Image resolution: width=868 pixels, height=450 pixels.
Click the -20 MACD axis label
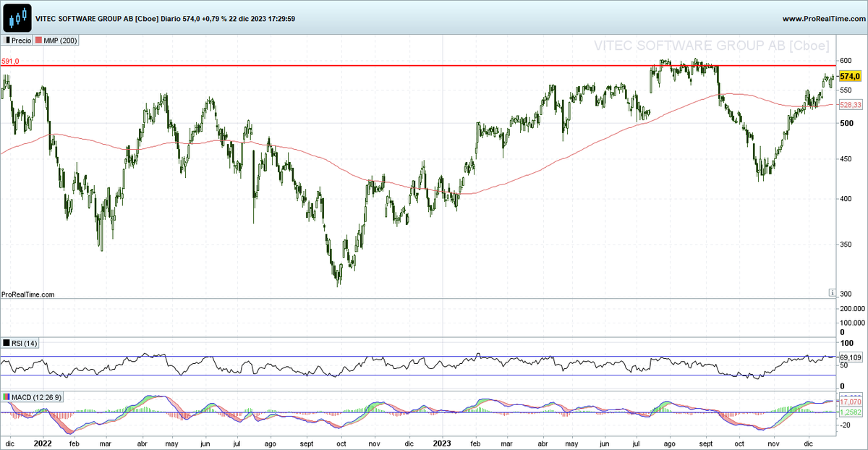pos(845,425)
